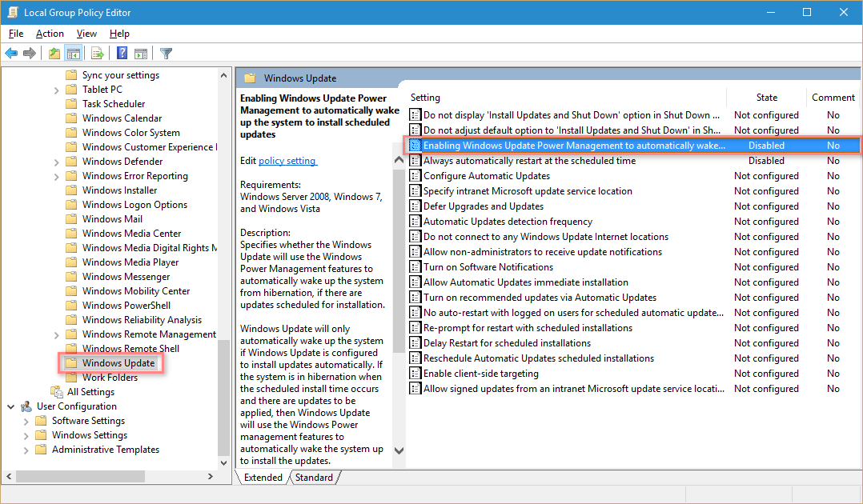Screen dimensions: 863x504
Task: Expand the Windows Remote Management tree node
Action: pos(56,335)
